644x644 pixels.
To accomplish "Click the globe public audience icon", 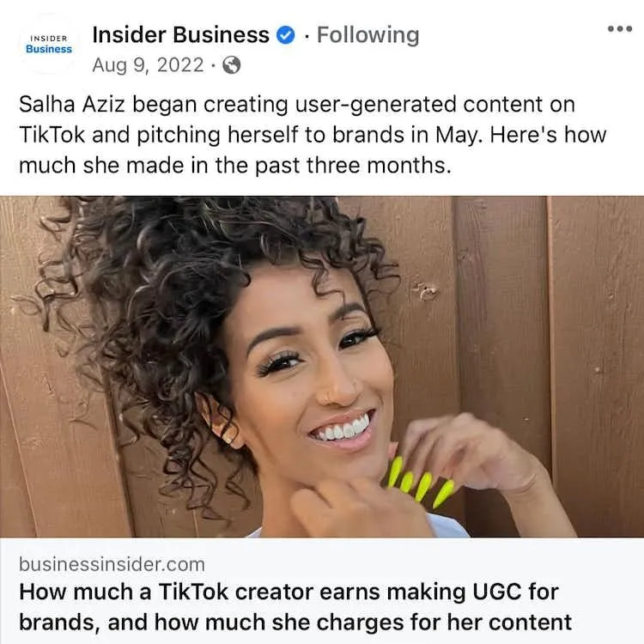I will click(x=231, y=65).
